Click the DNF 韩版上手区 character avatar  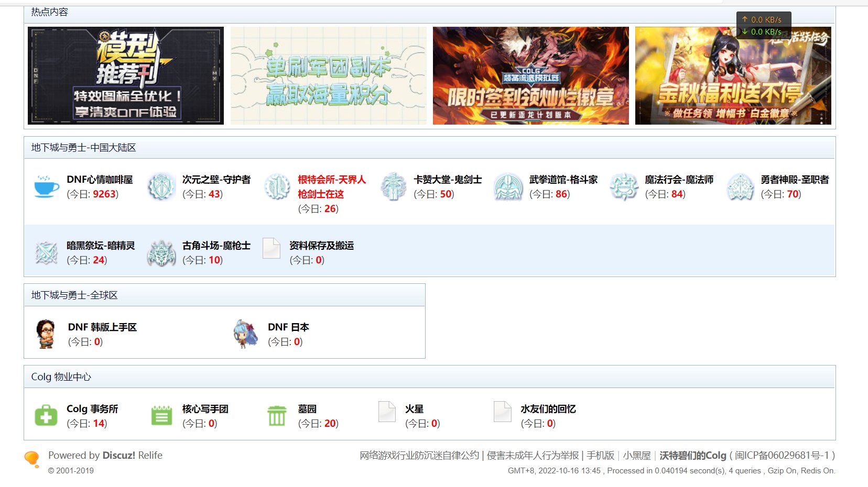(46, 334)
